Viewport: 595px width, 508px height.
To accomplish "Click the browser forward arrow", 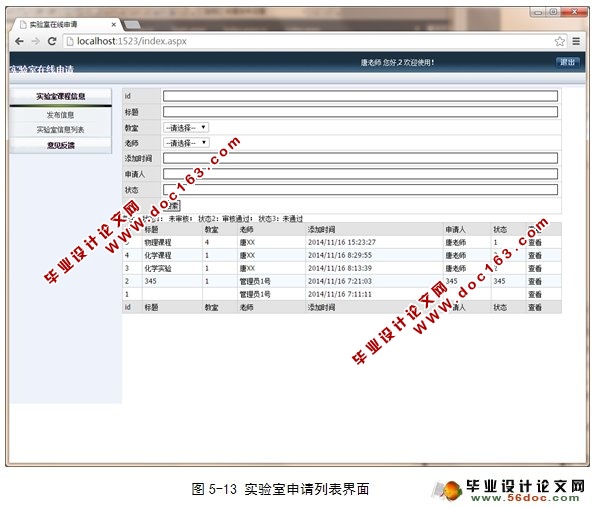I will (x=36, y=41).
